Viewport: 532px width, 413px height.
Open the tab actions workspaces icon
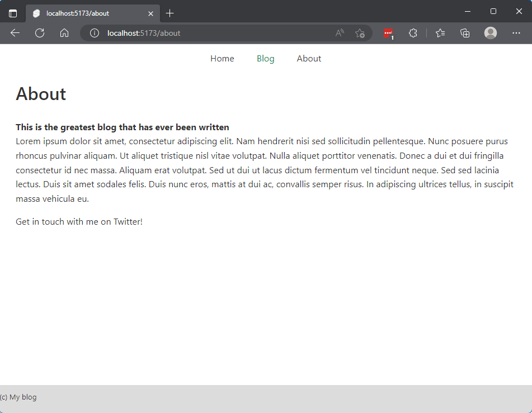pyautogui.click(x=12, y=12)
